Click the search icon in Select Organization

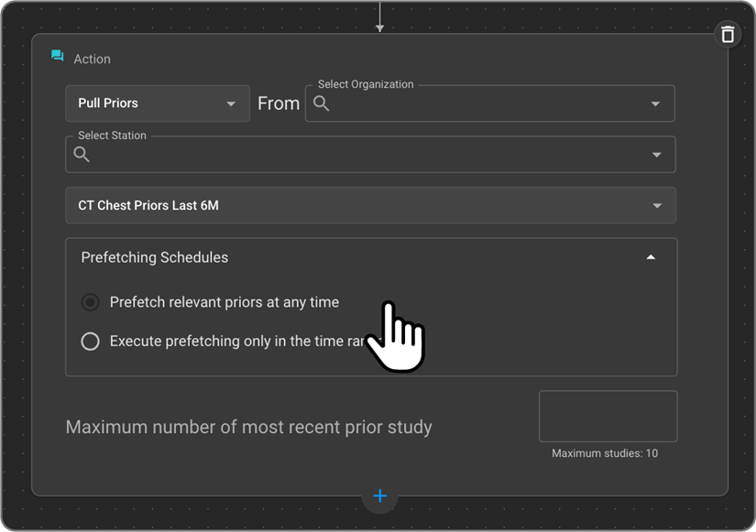(322, 103)
